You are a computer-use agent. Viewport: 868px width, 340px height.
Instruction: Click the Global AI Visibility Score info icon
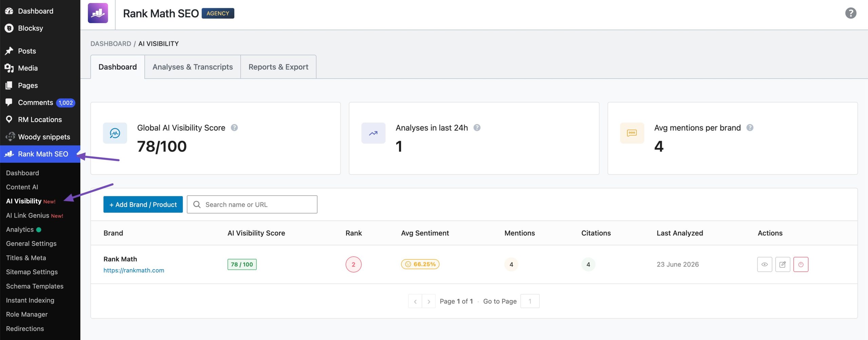click(234, 127)
